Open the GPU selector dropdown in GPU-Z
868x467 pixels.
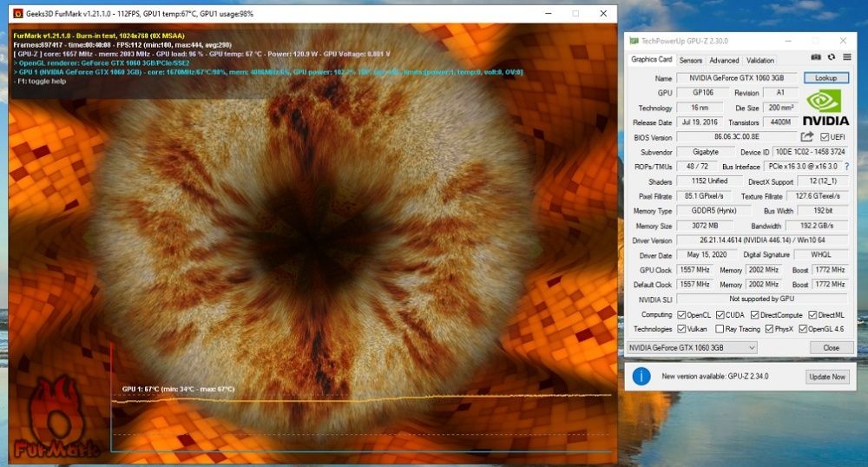pyautogui.click(x=692, y=347)
